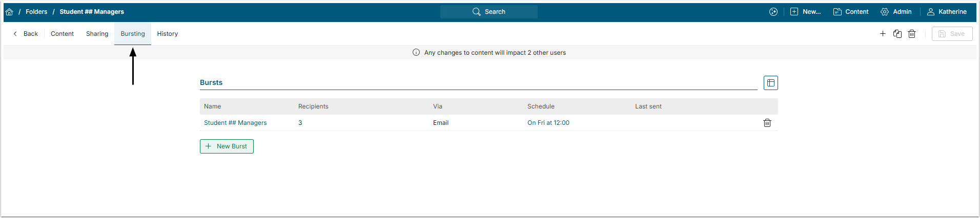The width and height of the screenshot is (980, 218).
Task: Click the New Burst button
Action: [x=227, y=146]
